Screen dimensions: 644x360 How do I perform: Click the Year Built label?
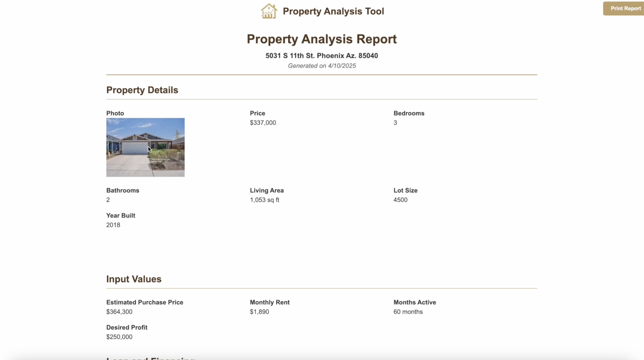pos(121,216)
